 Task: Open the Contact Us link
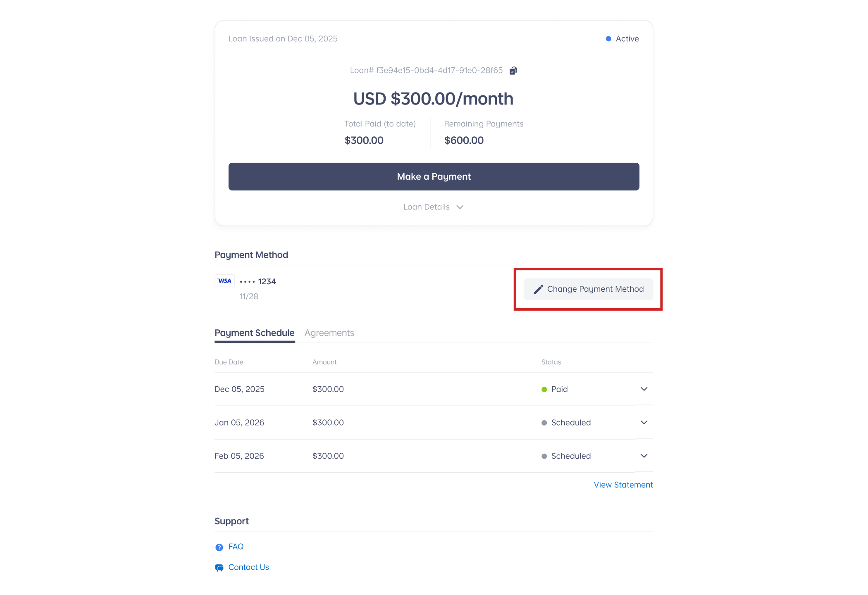(248, 567)
